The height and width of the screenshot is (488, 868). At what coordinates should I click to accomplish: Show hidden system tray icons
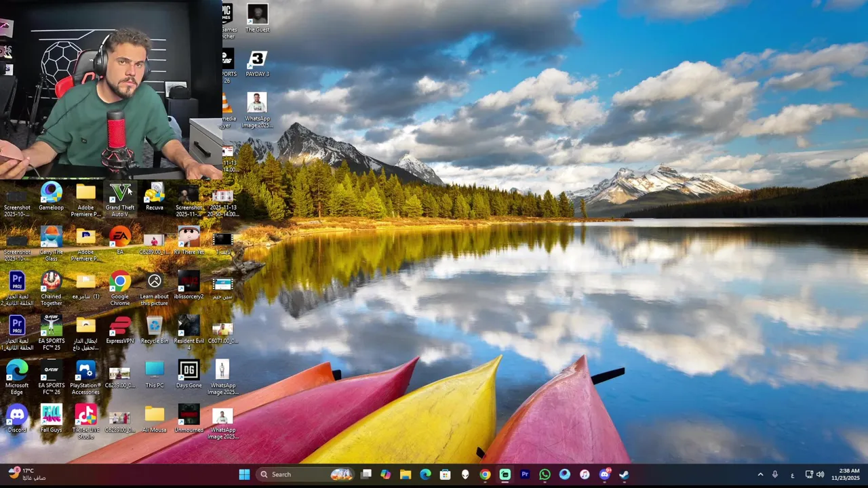[760, 474]
